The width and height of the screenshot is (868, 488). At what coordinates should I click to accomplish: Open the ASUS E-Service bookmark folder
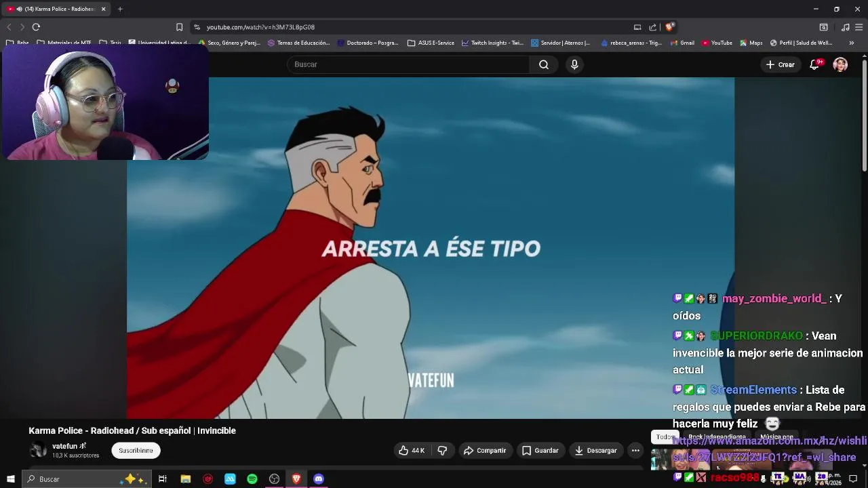(x=431, y=43)
